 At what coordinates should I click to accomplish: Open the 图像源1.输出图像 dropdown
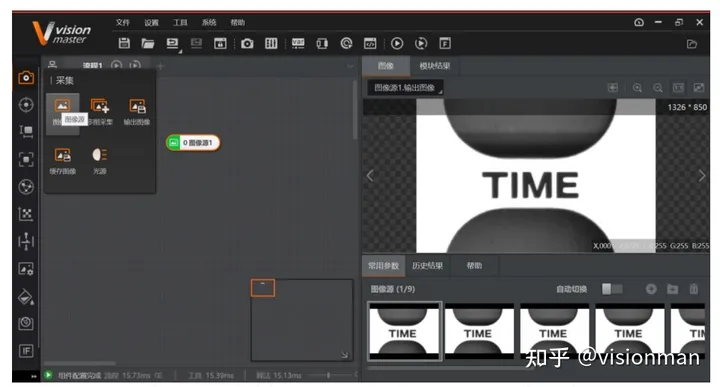click(x=405, y=88)
